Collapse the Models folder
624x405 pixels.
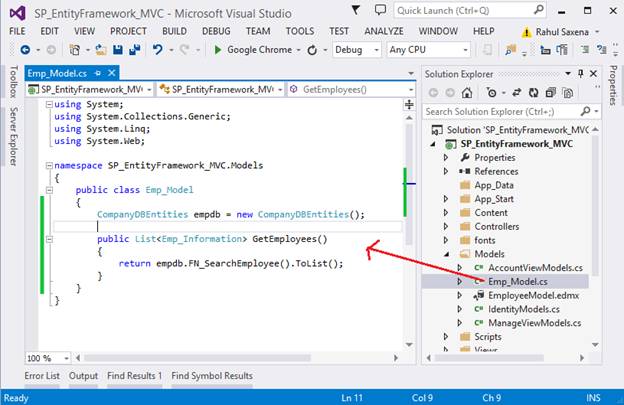pos(446,254)
